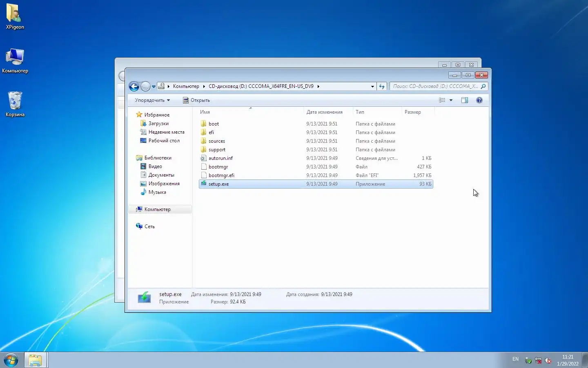
Task: Open the address bar history dropdown
Action: click(x=372, y=86)
